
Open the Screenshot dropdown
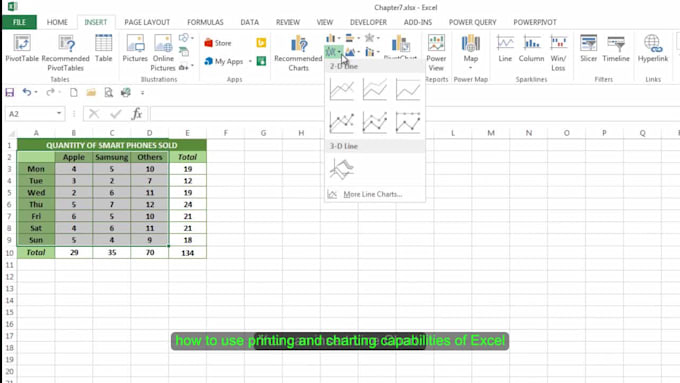point(186,67)
